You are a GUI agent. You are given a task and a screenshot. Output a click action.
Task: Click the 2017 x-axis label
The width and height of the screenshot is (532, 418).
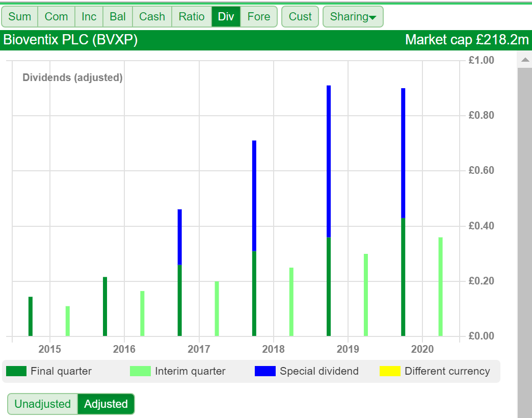point(199,349)
